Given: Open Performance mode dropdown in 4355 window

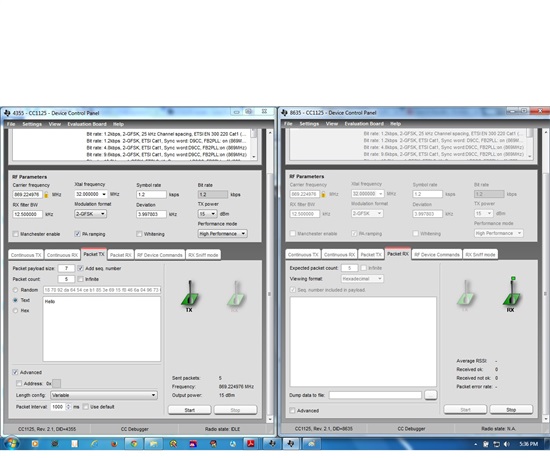Looking at the screenshot, I should coord(223,234).
